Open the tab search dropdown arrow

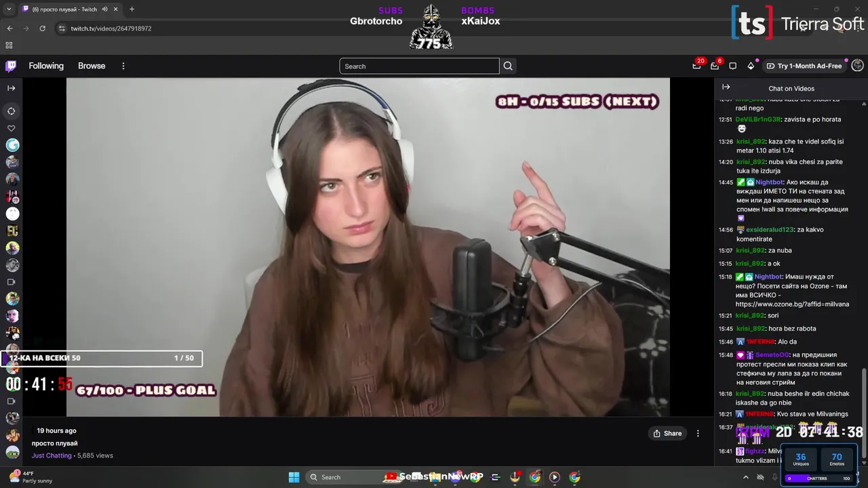(8, 9)
